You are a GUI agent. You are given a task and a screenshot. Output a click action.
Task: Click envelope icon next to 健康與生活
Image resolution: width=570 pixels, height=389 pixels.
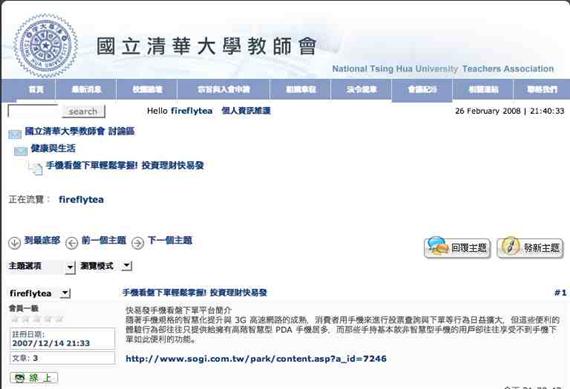tap(21, 151)
